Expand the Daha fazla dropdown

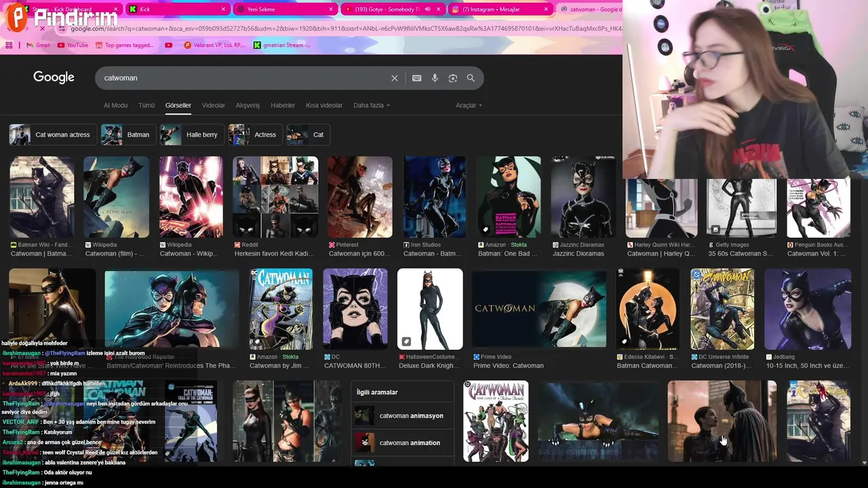pos(372,105)
